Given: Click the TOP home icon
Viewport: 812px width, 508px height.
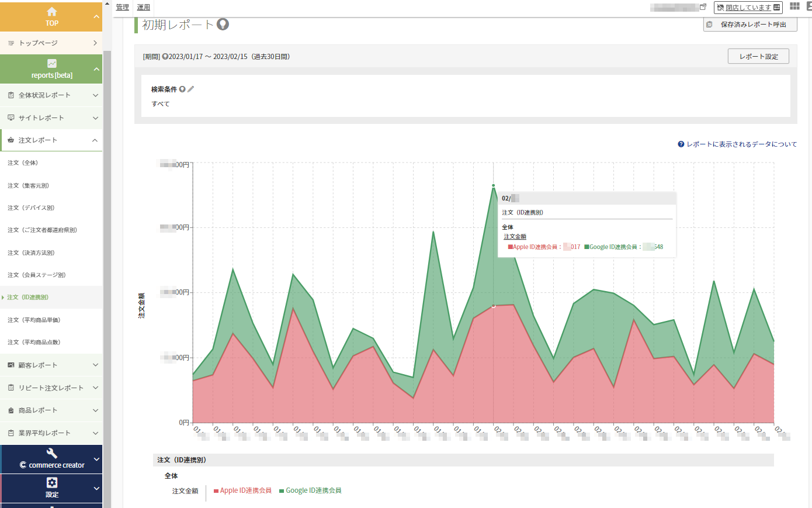Looking at the screenshot, I should pos(52,12).
